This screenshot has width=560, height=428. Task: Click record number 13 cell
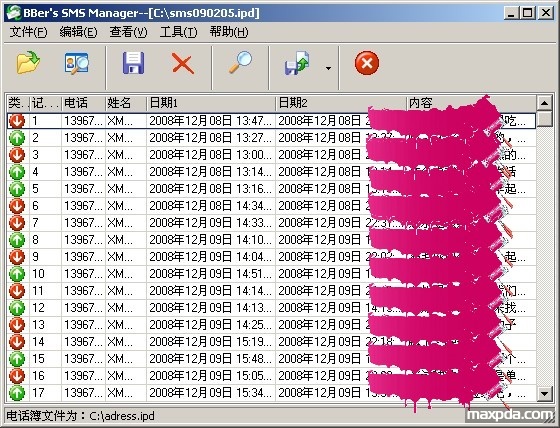click(x=45, y=325)
